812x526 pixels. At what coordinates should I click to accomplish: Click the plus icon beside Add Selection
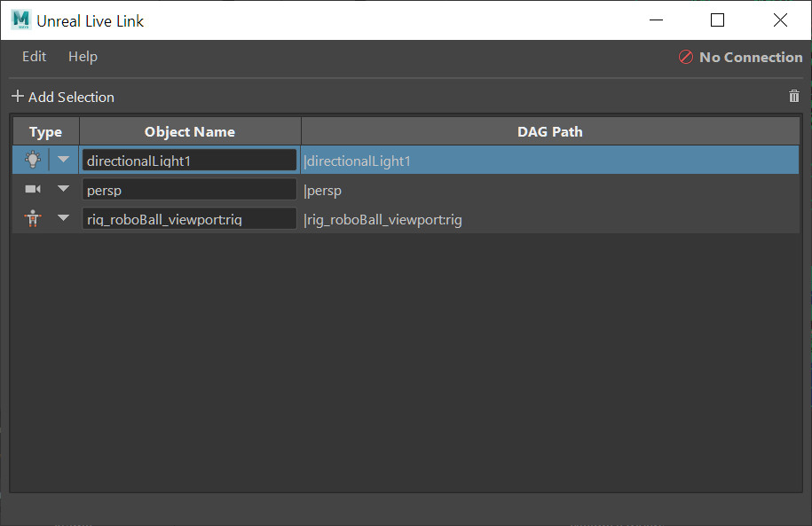(18, 96)
